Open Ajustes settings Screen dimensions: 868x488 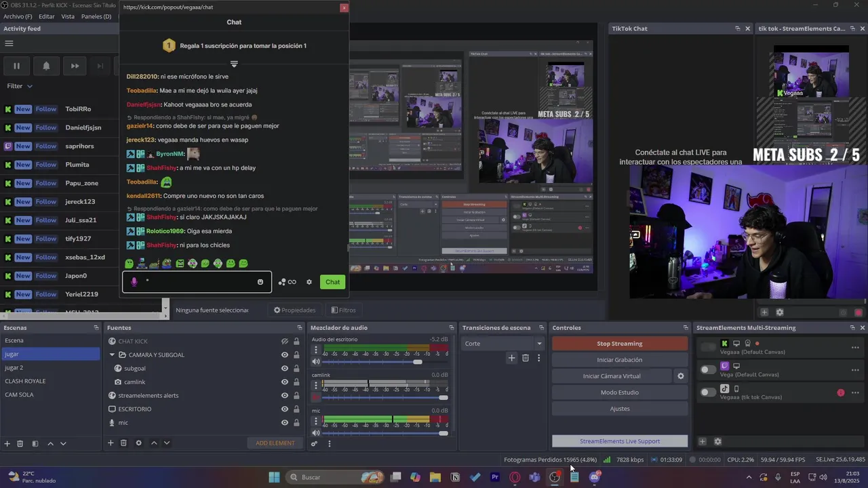point(620,409)
